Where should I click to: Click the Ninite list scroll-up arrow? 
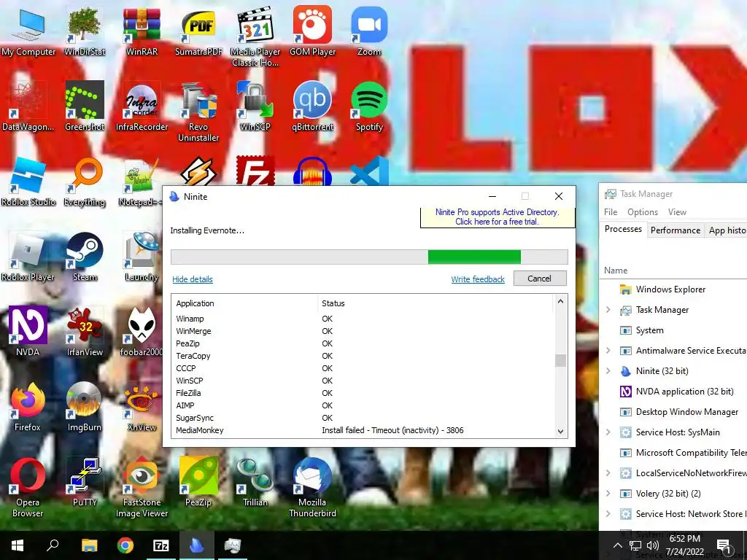point(561,301)
